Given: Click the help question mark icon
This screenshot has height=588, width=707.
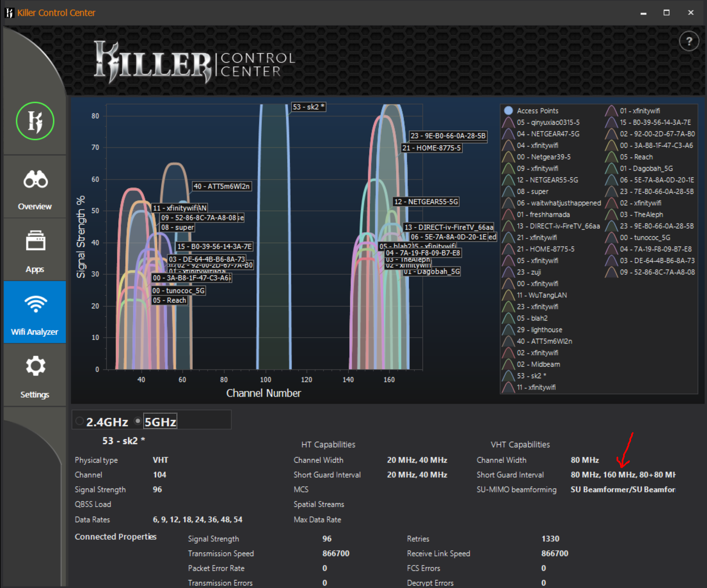Looking at the screenshot, I should coord(689,41).
